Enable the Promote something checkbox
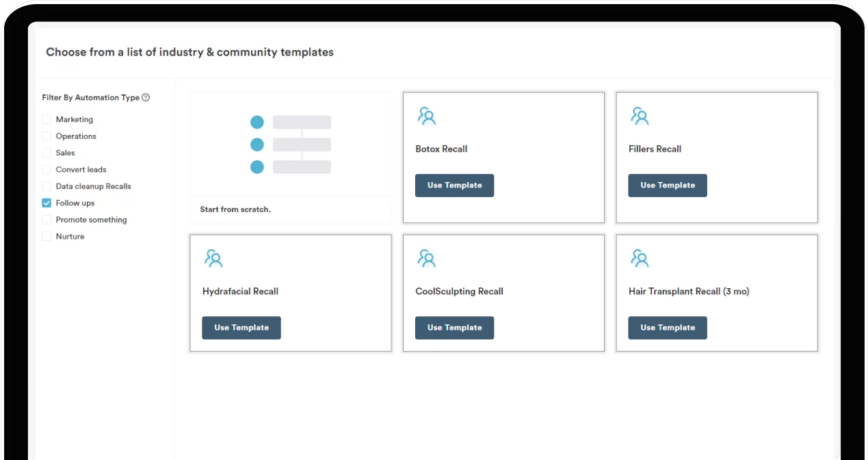The height and width of the screenshot is (460, 868). pos(47,220)
